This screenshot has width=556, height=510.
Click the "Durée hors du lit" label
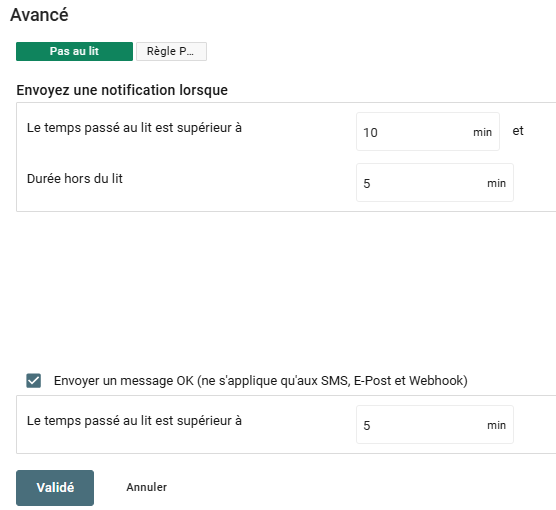[75, 178]
